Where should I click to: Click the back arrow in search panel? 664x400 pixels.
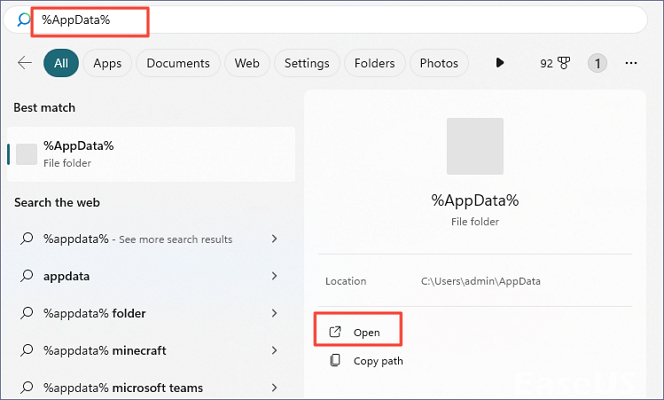pos(25,63)
